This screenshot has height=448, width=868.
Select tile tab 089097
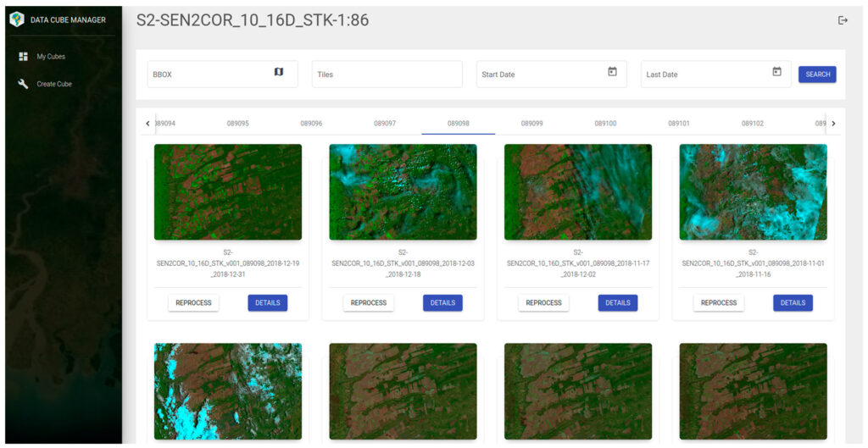click(x=385, y=124)
